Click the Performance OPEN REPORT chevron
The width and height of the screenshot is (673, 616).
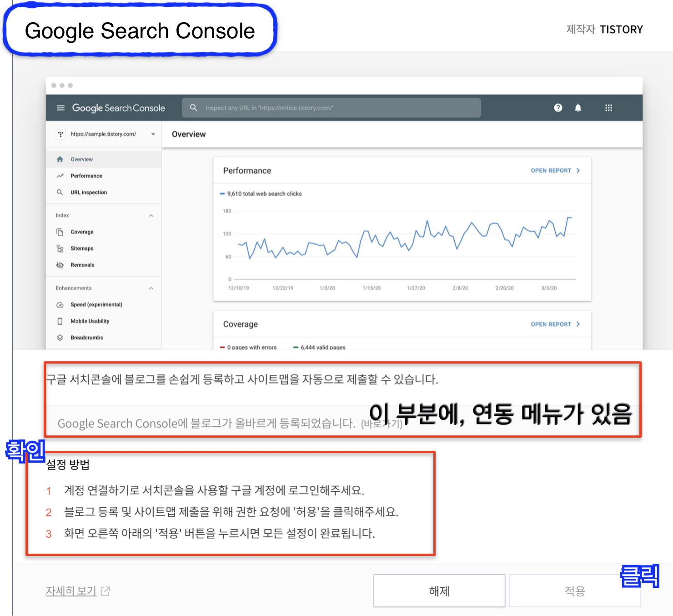578,171
